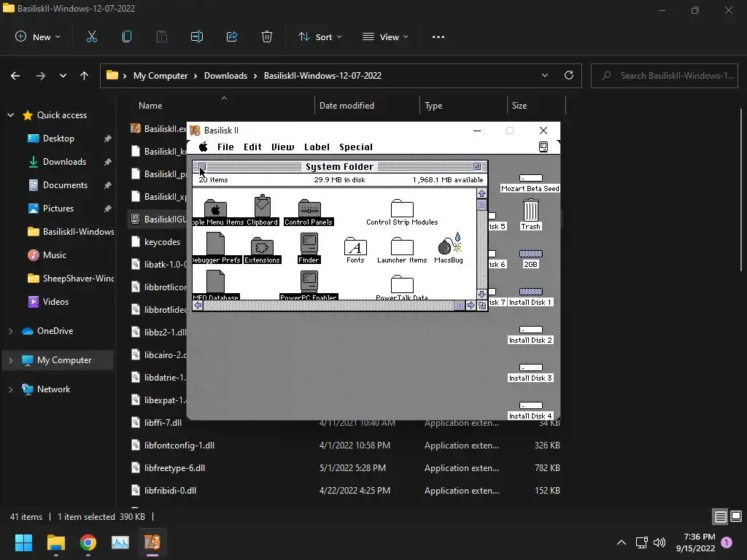This screenshot has height=560, width=747.
Task: Open Windows Start menu
Action: click(23, 542)
